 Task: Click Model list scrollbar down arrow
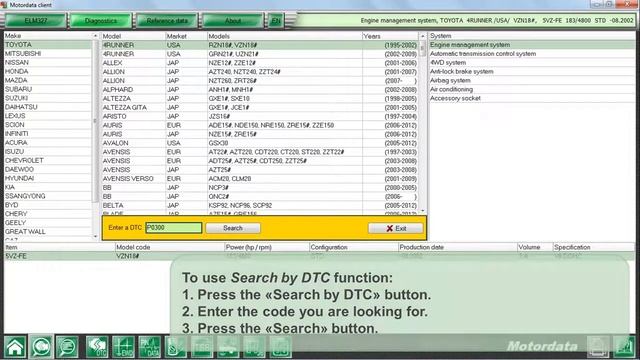tap(423, 211)
